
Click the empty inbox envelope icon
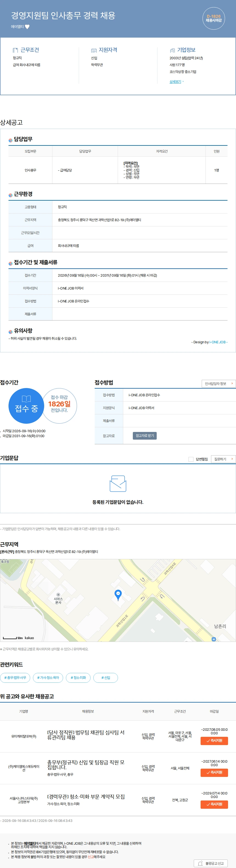tap(118, 484)
